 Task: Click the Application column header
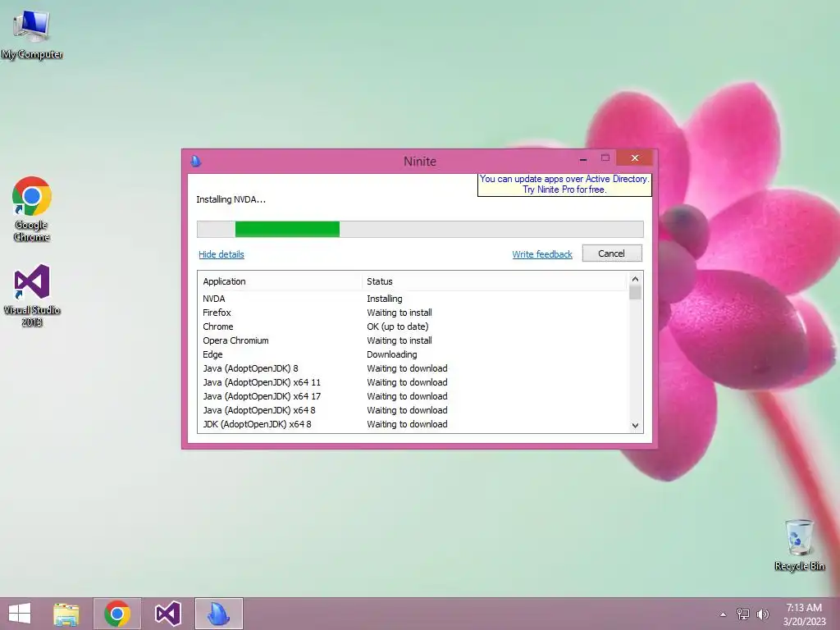click(281, 281)
